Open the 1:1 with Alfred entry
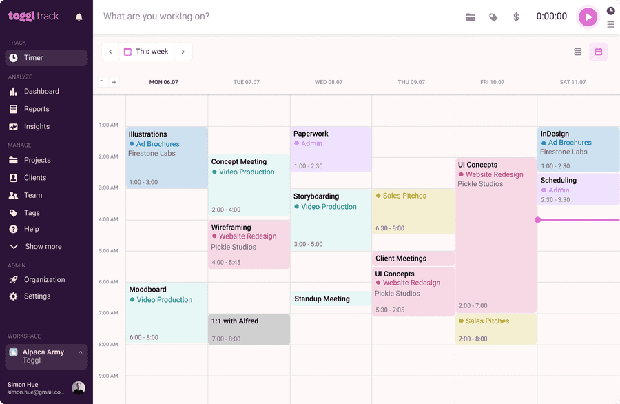This screenshot has height=404, width=620. click(x=249, y=329)
